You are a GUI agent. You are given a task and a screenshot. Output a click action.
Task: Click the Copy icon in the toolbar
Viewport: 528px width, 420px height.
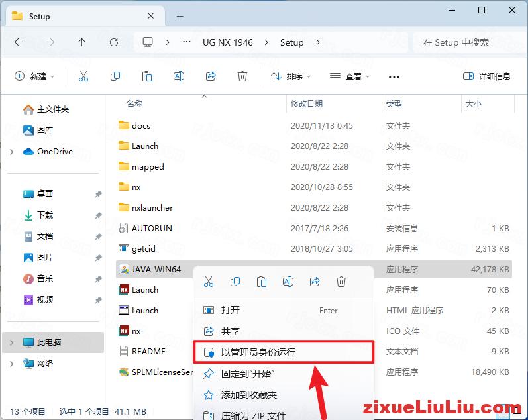tap(115, 76)
